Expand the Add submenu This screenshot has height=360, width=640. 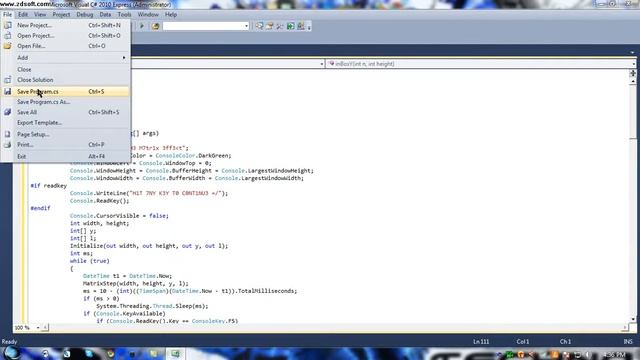point(65,58)
